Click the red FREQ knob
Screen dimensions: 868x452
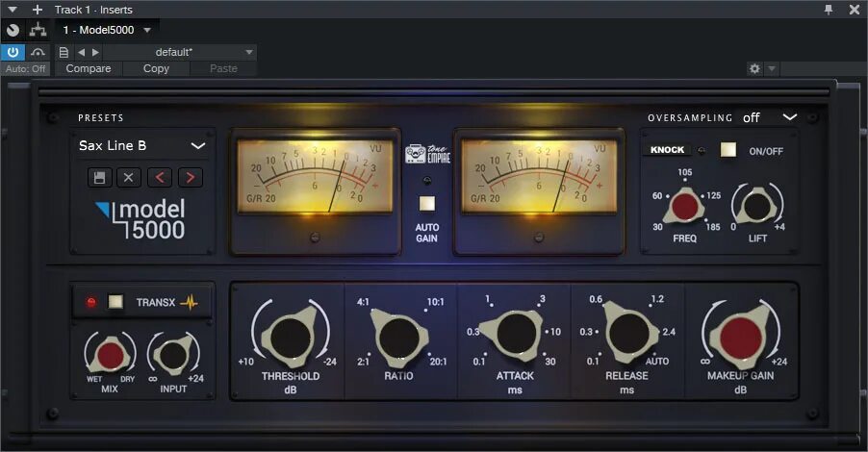684,205
